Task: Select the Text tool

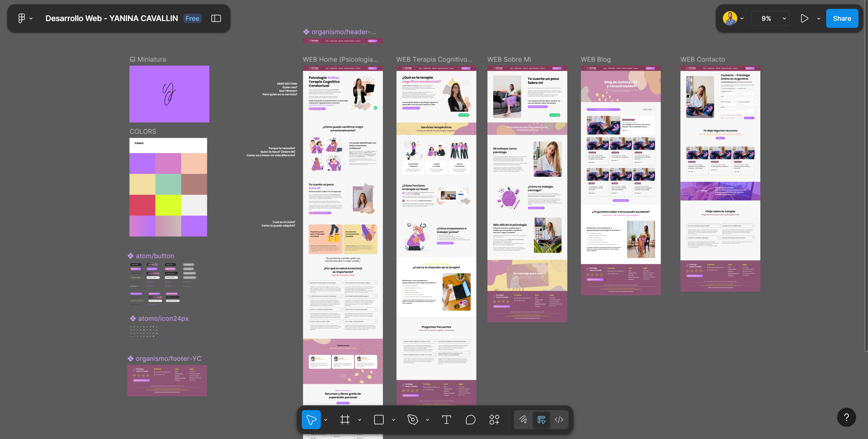Action: coord(446,420)
